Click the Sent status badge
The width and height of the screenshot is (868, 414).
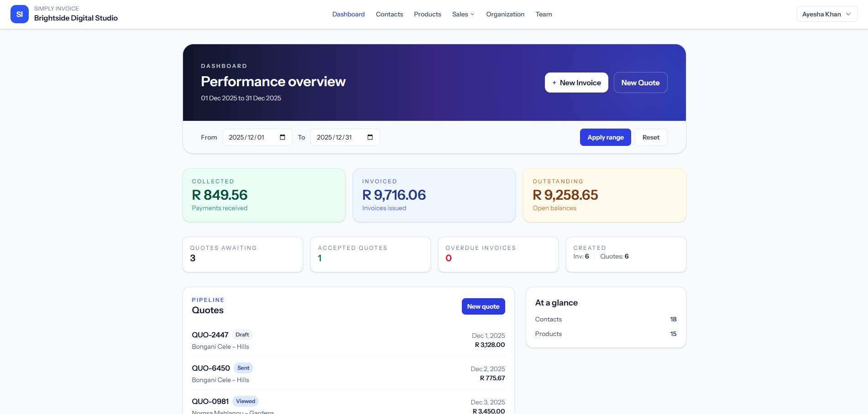click(x=243, y=368)
